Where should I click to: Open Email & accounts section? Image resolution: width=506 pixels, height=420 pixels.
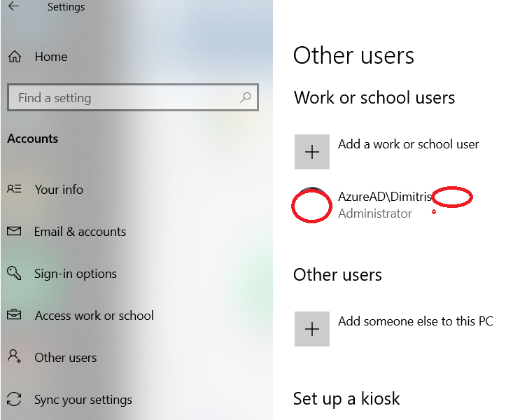(80, 232)
